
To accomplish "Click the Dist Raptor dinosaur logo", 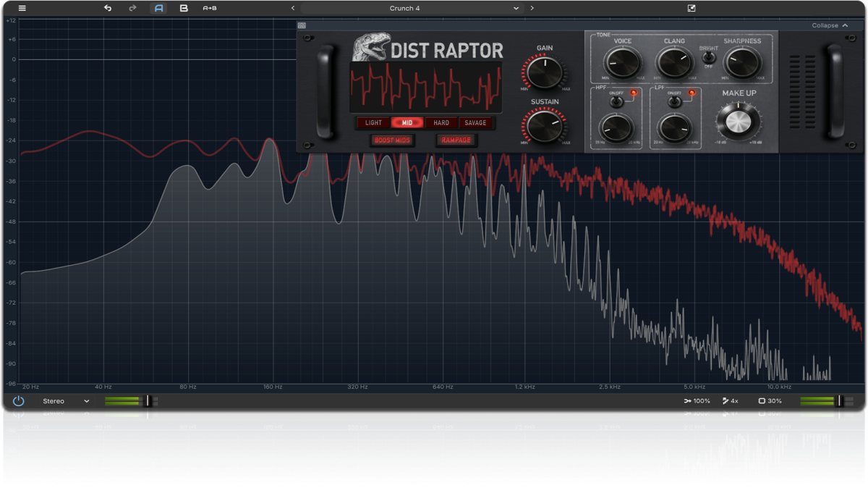I will coord(371,47).
